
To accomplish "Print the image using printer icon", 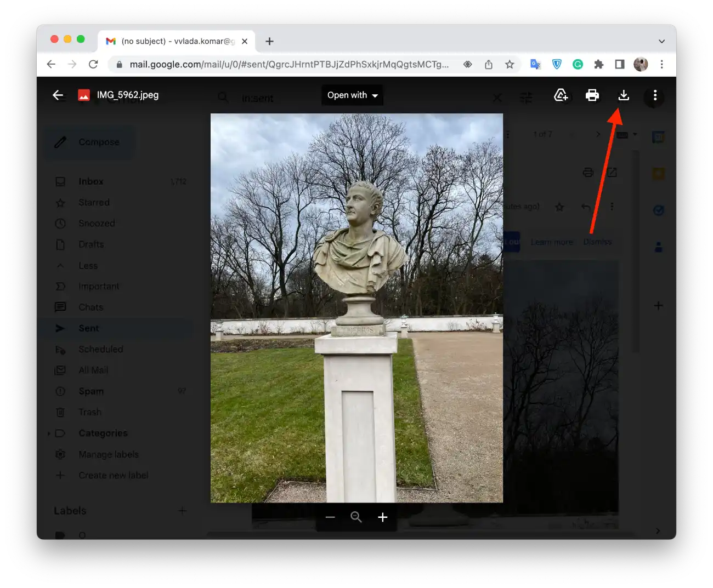I will tap(592, 95).
